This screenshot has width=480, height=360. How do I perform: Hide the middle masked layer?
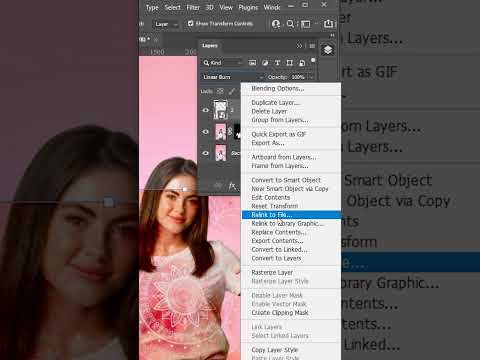click(206, 132)
